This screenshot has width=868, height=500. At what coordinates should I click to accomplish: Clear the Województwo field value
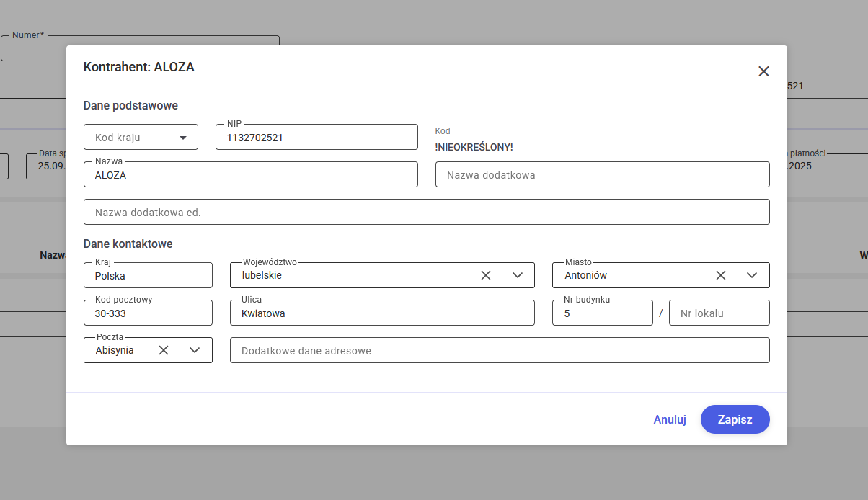[x=486, y=275]
